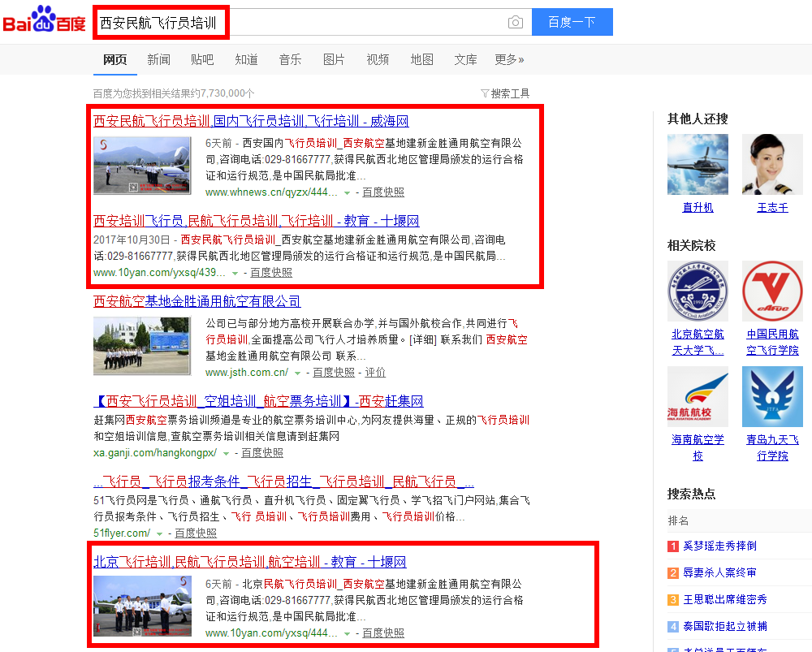Open 北京飞行培训 十堰网 result title
This screenshot has width=812, height=652.
(249, 562)
